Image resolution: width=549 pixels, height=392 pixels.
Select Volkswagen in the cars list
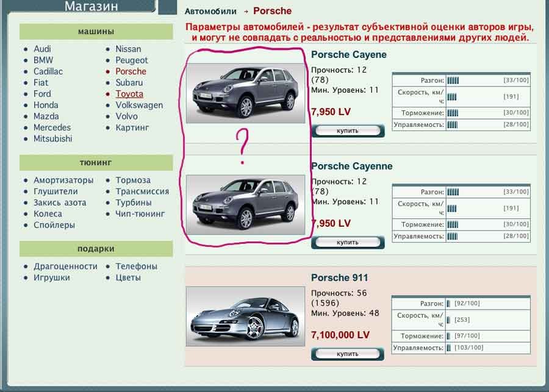139,105
